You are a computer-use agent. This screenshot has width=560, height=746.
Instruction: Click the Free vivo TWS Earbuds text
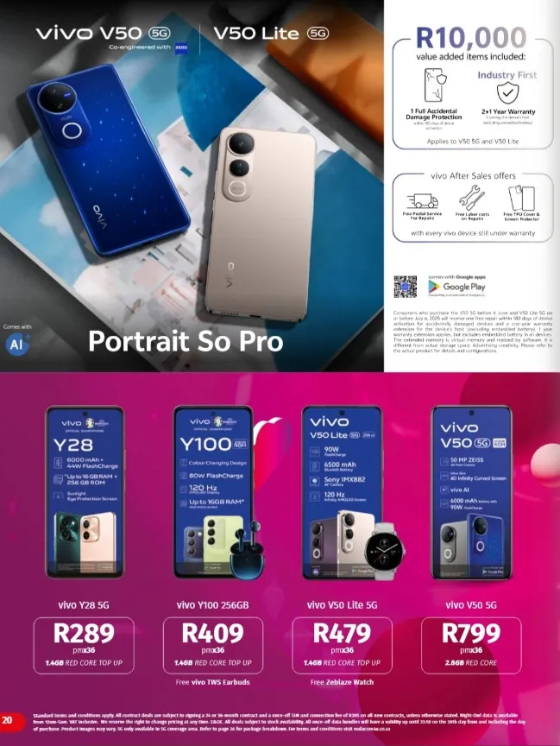212,682
